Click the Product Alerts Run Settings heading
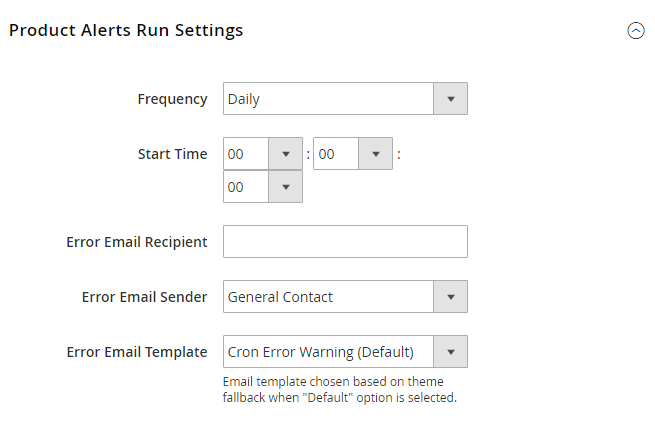This screenshot has height=427, width=655. click(126, 30)
